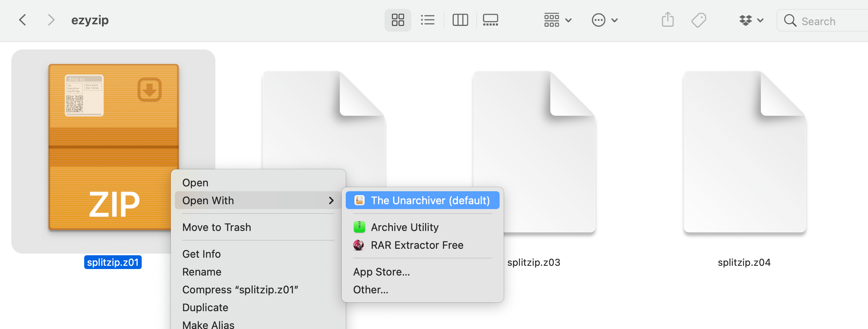Screen dimensions: 868x329
Task: Go back with the left chevron
Action: pyautogui.click(x=23, y=20)
